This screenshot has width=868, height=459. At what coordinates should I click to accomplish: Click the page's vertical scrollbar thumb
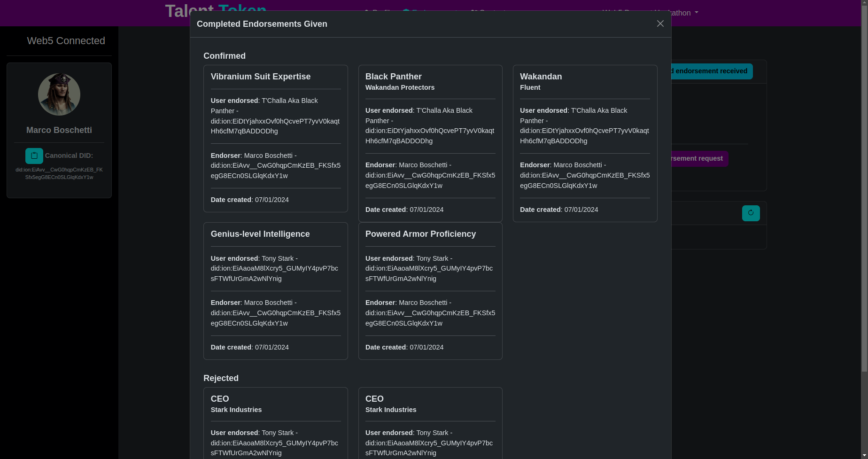pyautogui.click(x=864, y=189)
